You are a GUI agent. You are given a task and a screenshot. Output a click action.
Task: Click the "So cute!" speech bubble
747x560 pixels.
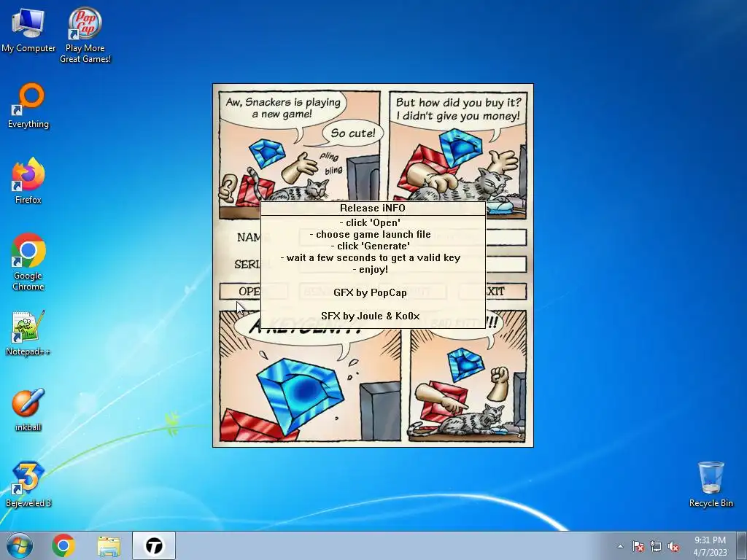coord(353,133)
